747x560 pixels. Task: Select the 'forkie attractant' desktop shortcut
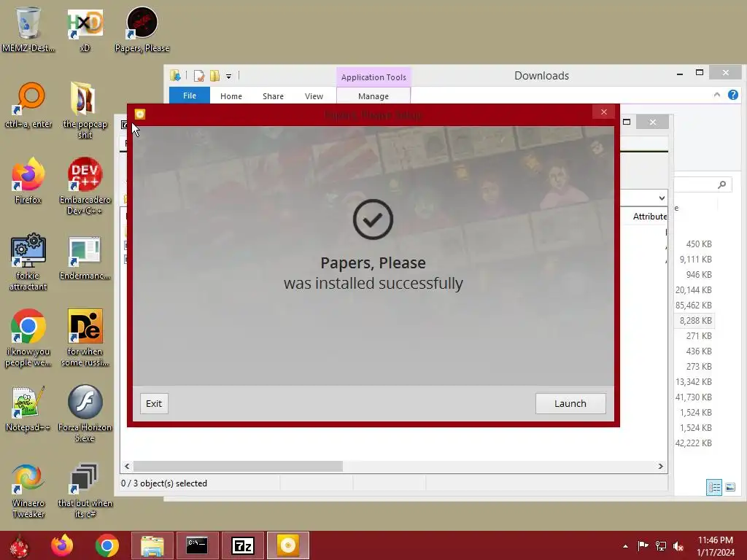click(x=28, y=262)
